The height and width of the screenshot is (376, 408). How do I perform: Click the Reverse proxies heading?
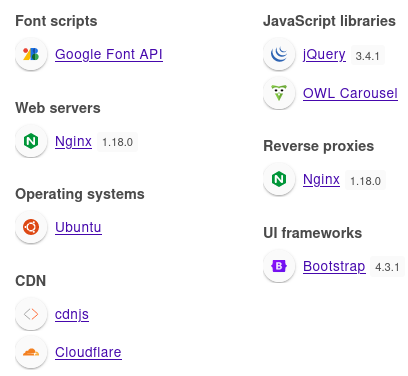coord(319,146)
